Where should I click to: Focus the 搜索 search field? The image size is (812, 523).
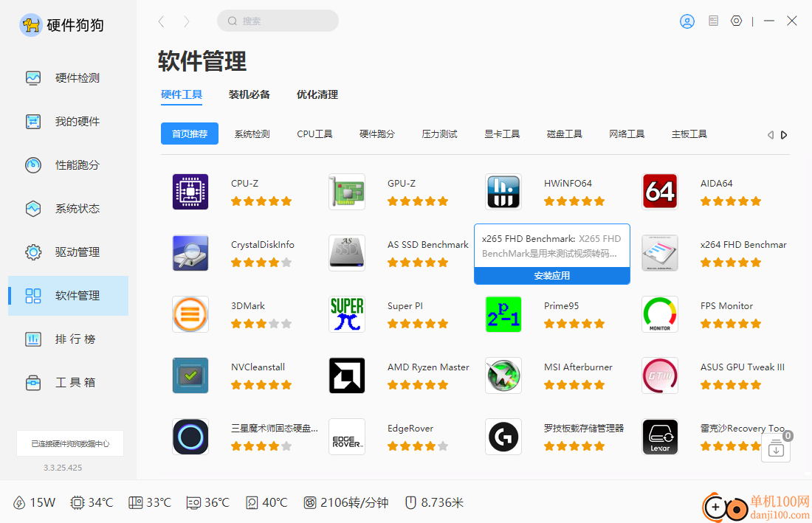(278, 21)
